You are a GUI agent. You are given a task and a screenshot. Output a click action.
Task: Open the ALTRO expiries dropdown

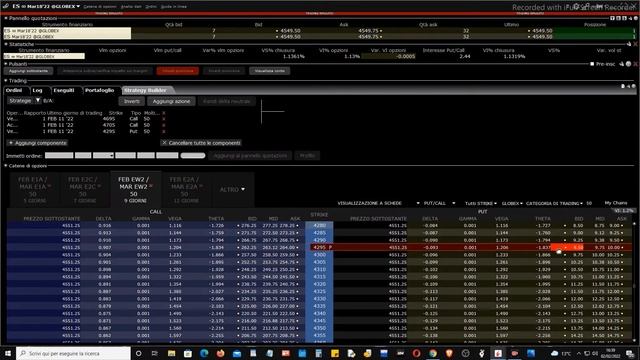[232, 189]
